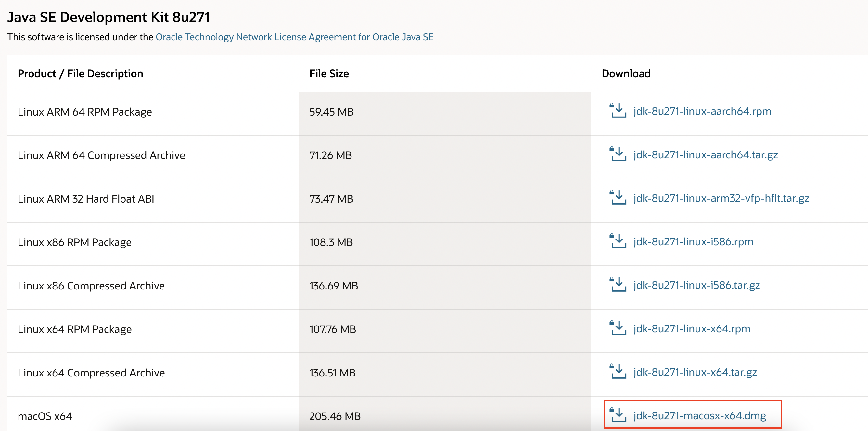Open Oracle Technology Network License Agreement link

294,37
